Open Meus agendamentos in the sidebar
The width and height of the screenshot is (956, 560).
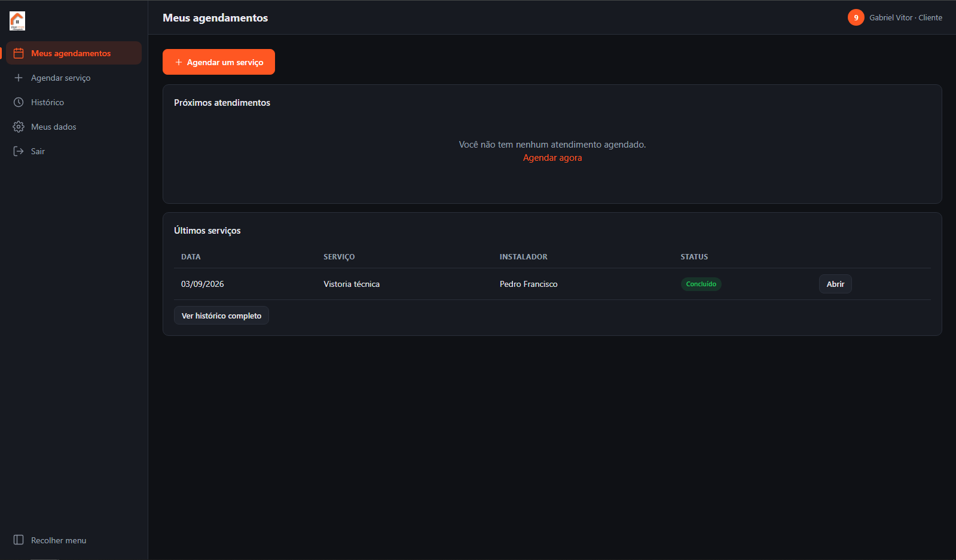pos(74,53)
